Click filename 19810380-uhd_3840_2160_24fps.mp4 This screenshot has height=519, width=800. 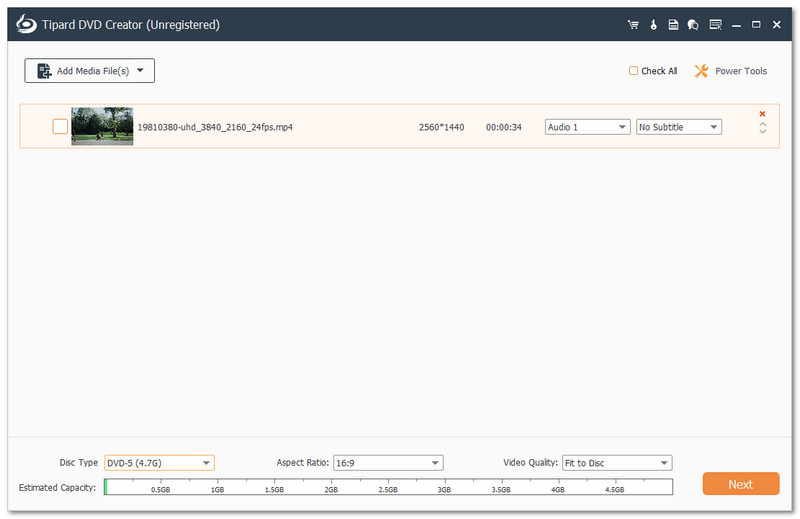215,127
